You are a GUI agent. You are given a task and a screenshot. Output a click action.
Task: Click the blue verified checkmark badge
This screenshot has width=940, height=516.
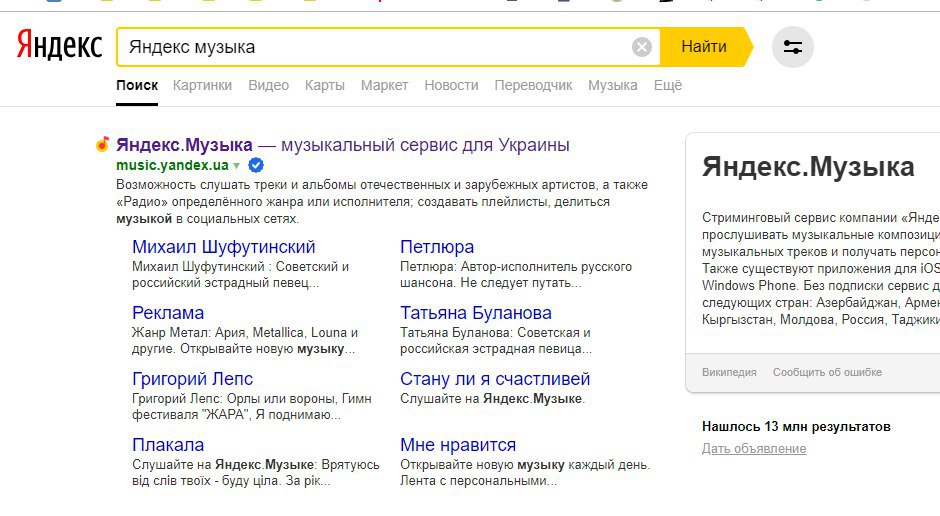[x=256, y=165]
